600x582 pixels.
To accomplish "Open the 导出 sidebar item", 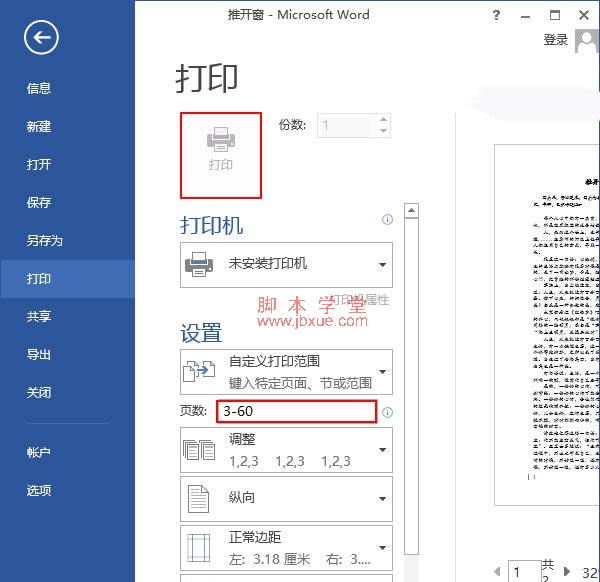I will 39,354.
